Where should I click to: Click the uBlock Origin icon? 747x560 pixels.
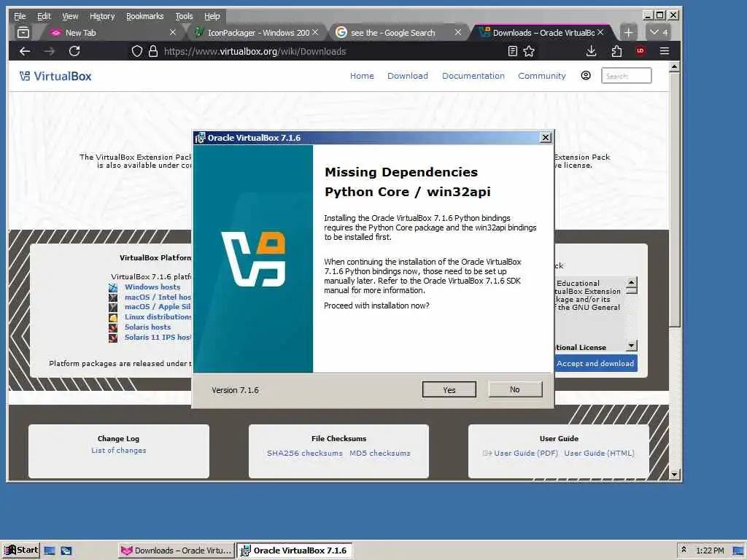(x=640, y=51)
